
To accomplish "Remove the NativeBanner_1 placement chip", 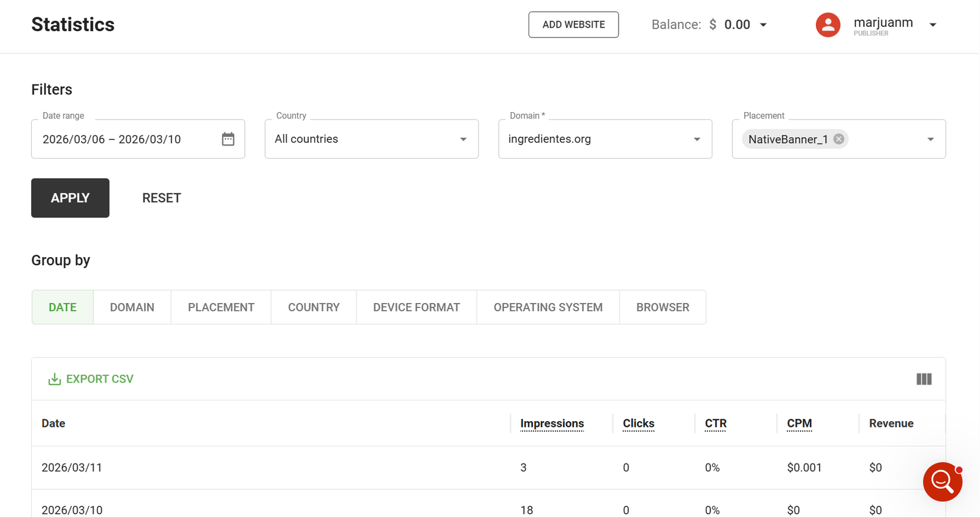I will point(839,139).
